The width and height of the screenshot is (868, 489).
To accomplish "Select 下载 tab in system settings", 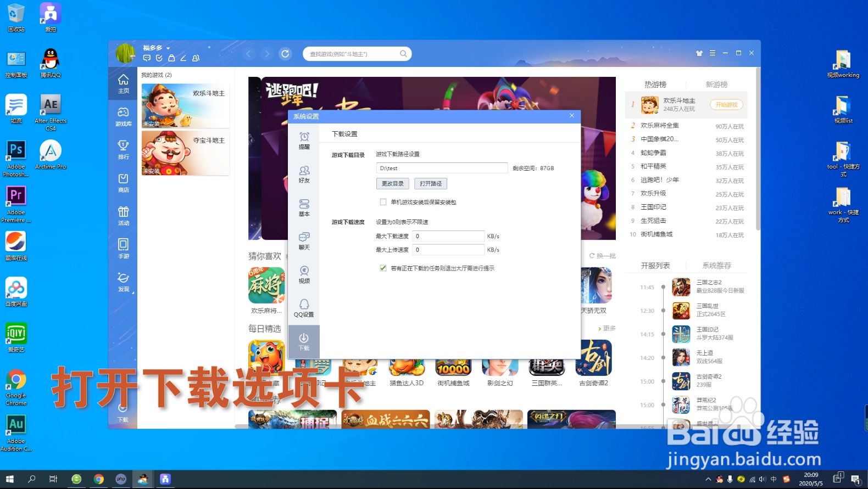I will point(304,341).
